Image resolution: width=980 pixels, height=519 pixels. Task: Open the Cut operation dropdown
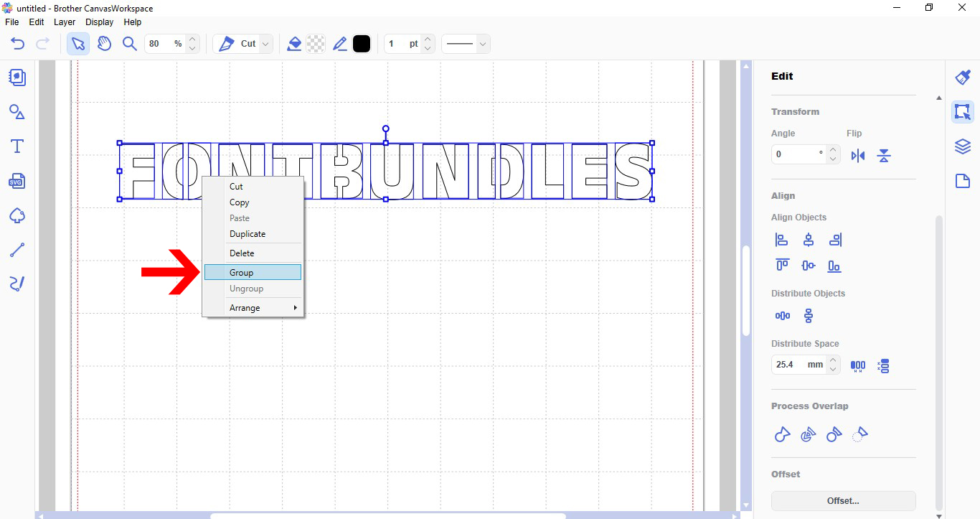[265, 44]
